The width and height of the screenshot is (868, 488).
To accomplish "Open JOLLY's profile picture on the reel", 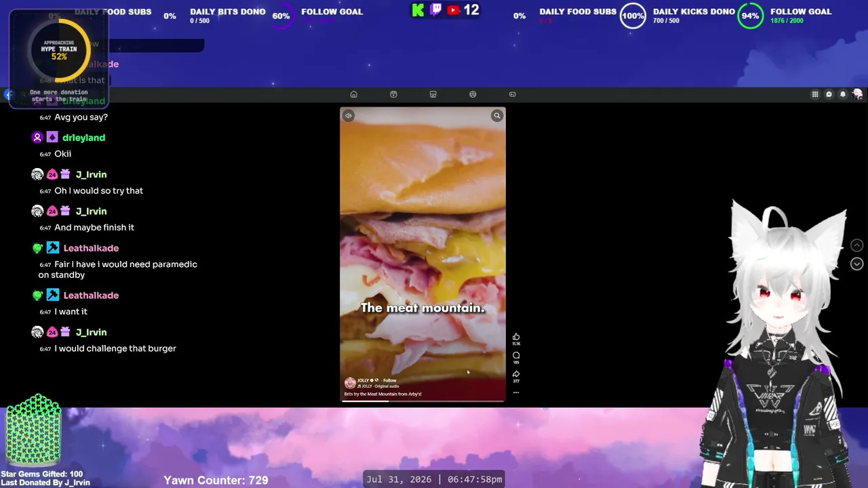I will pos(350,383).
